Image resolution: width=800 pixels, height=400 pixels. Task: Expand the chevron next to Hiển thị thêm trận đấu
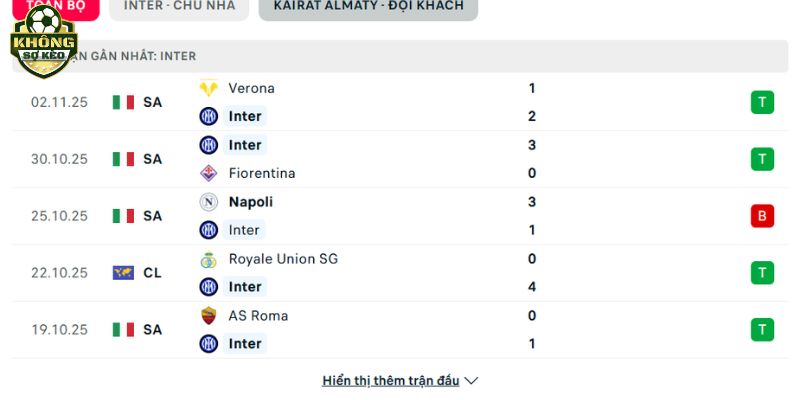(x=472, y=381)
